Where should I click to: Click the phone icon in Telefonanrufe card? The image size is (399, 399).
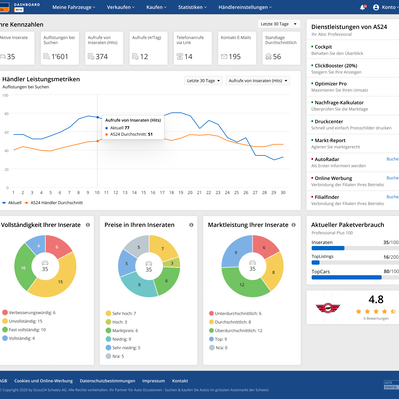(x=180, y=57)
